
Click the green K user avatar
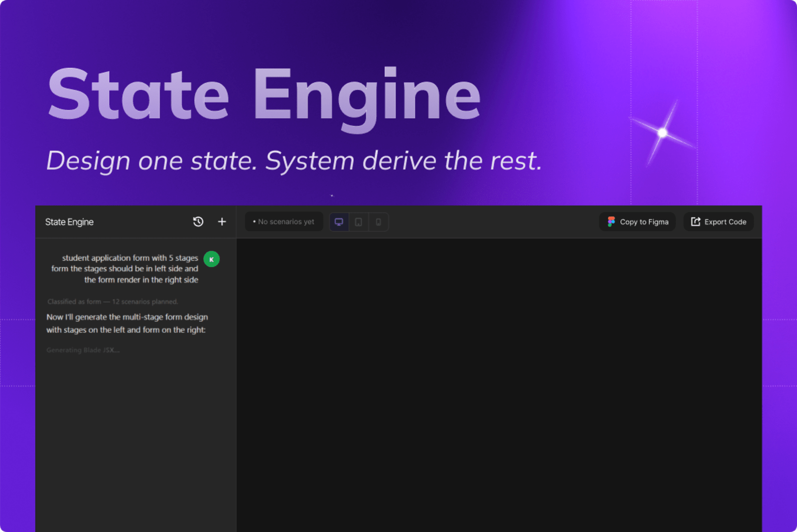[212, 259]
